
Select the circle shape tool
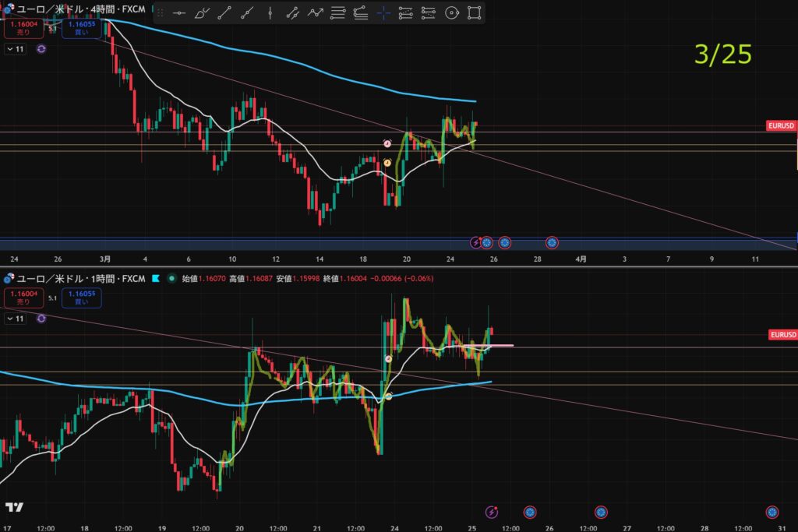pyautogui.click(x=451, y=13)
